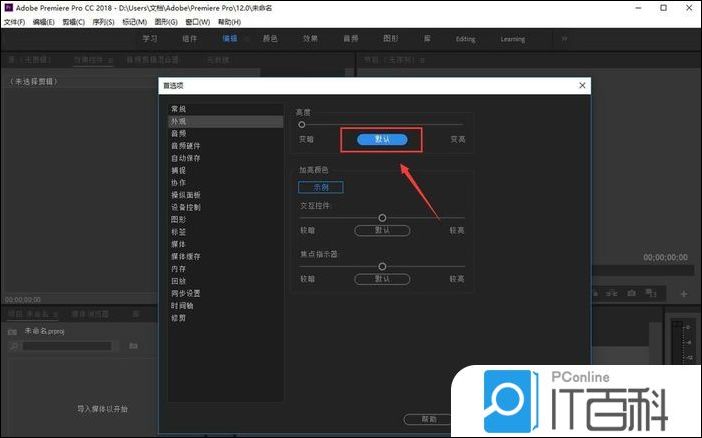Click the program monitor 00;00;00;00 timecode
This screenshot has width=702, height=438.
[x=665, y=258]
